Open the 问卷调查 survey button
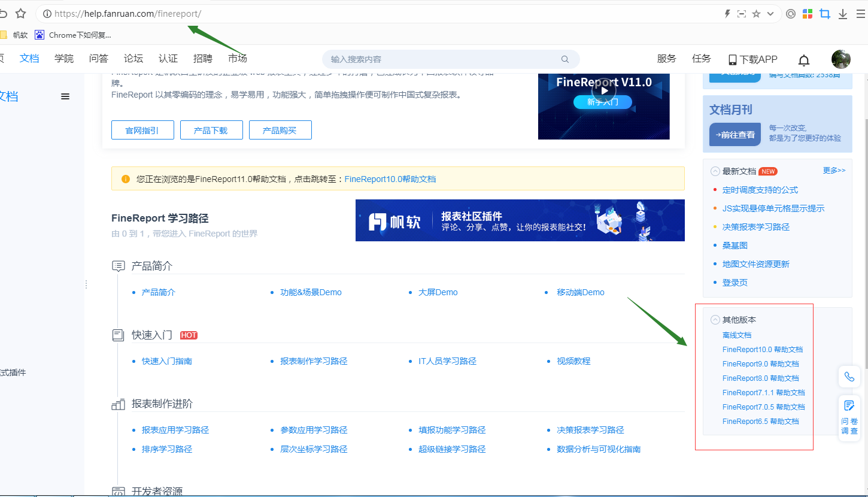Image resolution: width=868 pixels, height=497 pixels. tap(849, 418)
